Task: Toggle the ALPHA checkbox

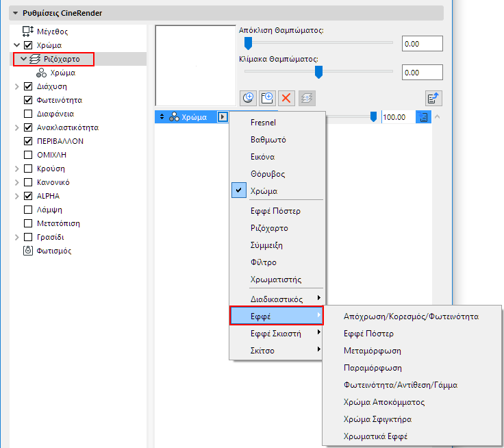Action: 28,196
